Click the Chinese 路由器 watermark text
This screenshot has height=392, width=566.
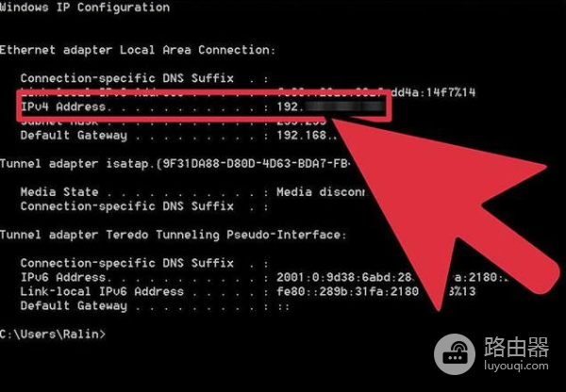(516, 347)
